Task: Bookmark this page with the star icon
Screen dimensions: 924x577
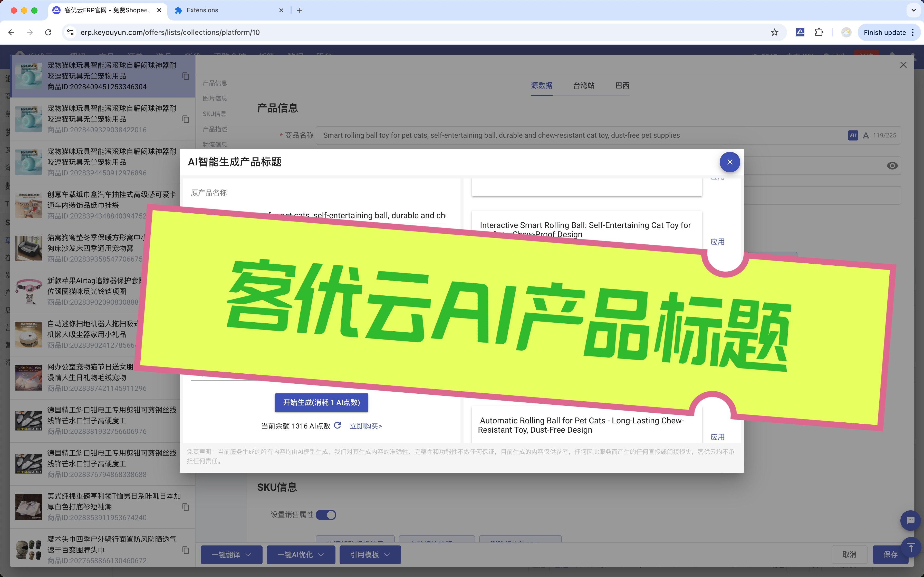Action: tap(774, 32)
